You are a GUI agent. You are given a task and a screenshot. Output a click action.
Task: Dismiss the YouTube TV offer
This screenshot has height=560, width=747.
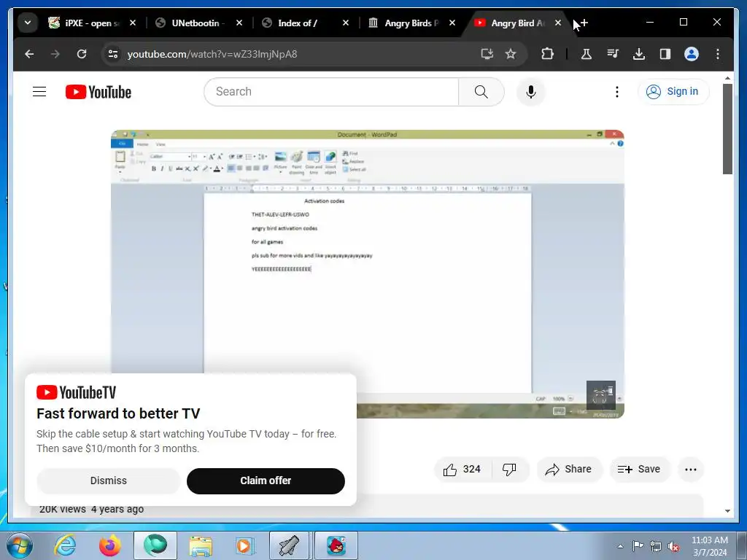coord(109,481)
